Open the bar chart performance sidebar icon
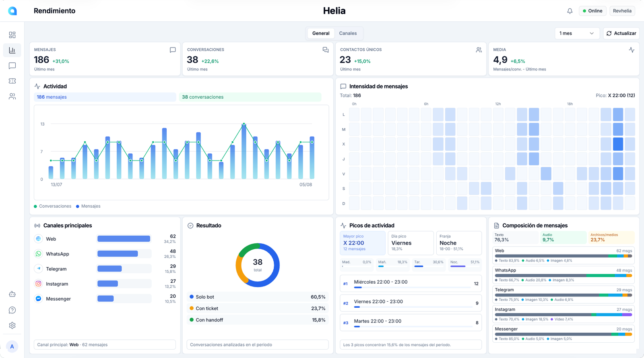The width and height of the screenshot is (644, 358). tap(12, 50)
